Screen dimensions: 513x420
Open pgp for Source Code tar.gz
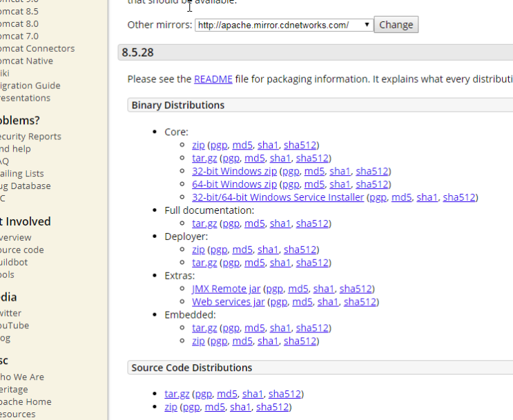tap(204, 394)
